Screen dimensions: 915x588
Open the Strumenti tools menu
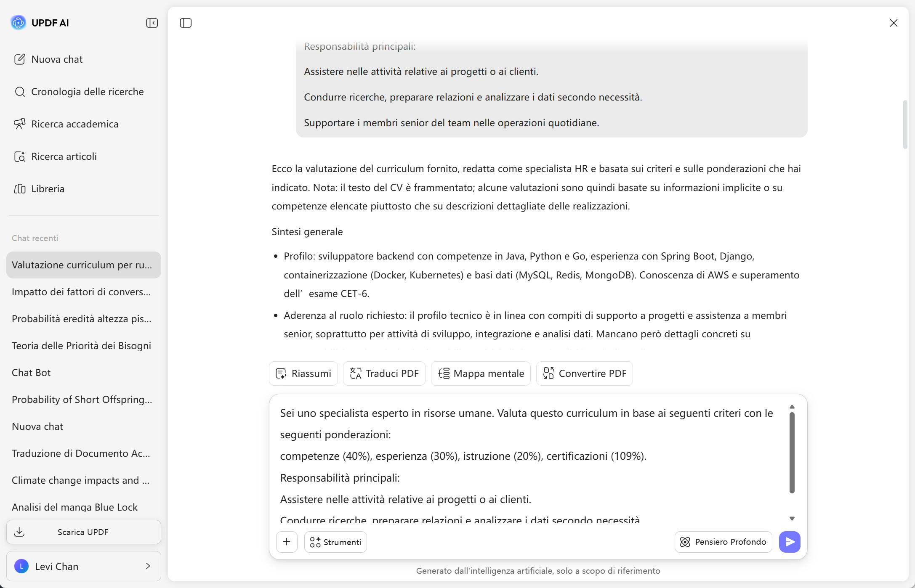[335, 542]
